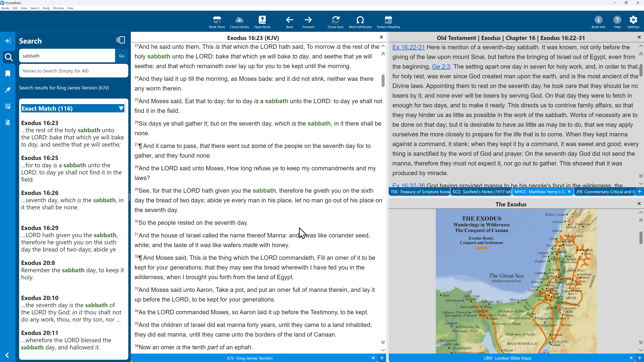Screen dimensions: 644x362
Task: Toggle sidebar with the top-left arrow icon
Action: [8, 41]
